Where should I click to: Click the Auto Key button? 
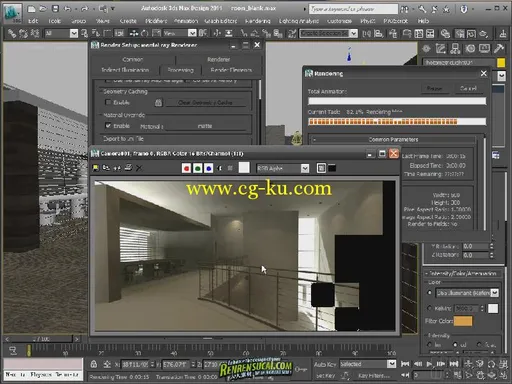pos(325,364)
